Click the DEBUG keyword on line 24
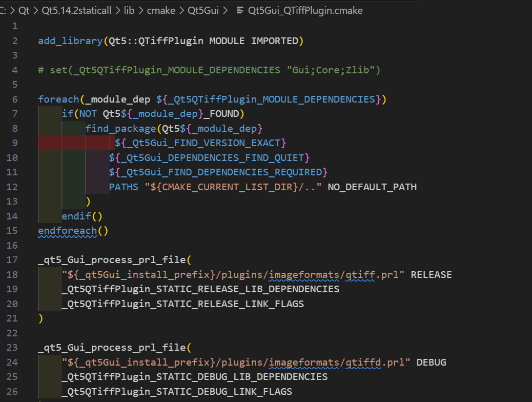The height and width of the screenshot is (402, 532). [x=431, y=363]
